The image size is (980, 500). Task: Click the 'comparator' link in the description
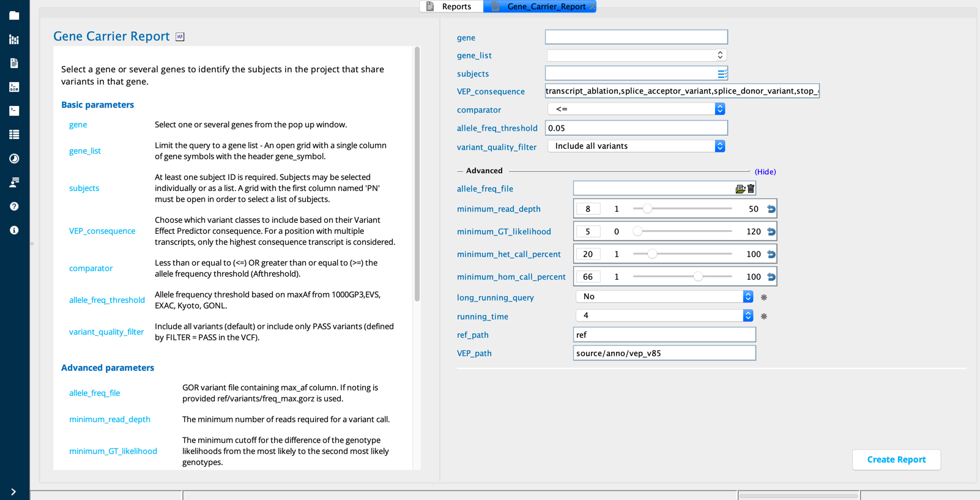tap(91, 269)
